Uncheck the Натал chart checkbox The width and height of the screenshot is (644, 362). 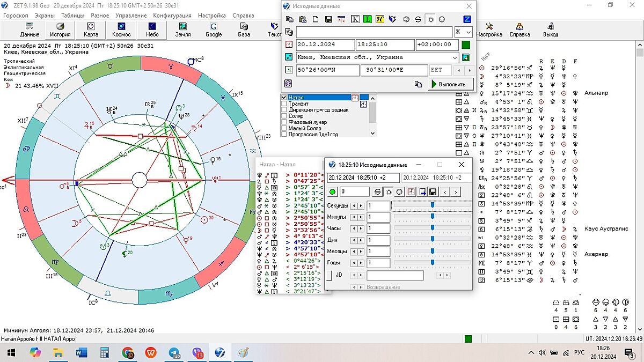284,98
